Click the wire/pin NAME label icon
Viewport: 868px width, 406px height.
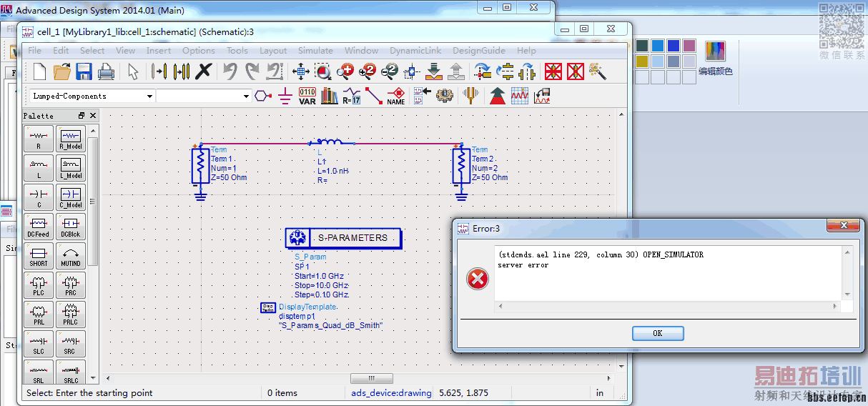396,96
